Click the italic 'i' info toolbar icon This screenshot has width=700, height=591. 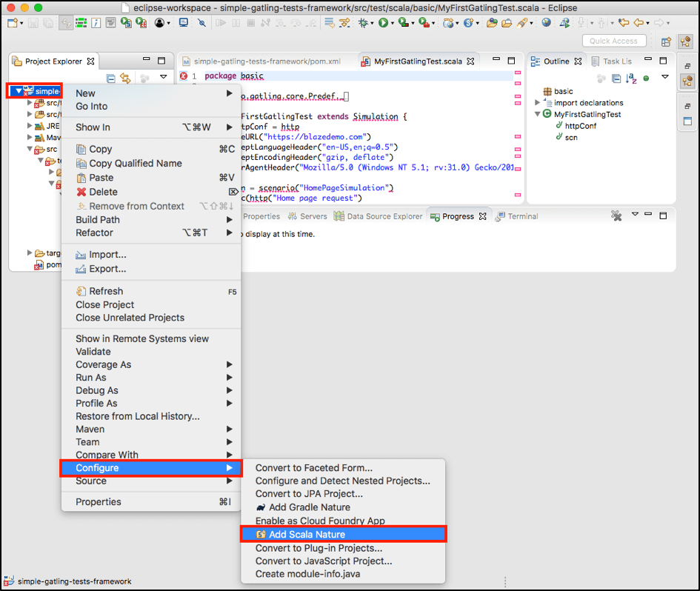[96, 23]
